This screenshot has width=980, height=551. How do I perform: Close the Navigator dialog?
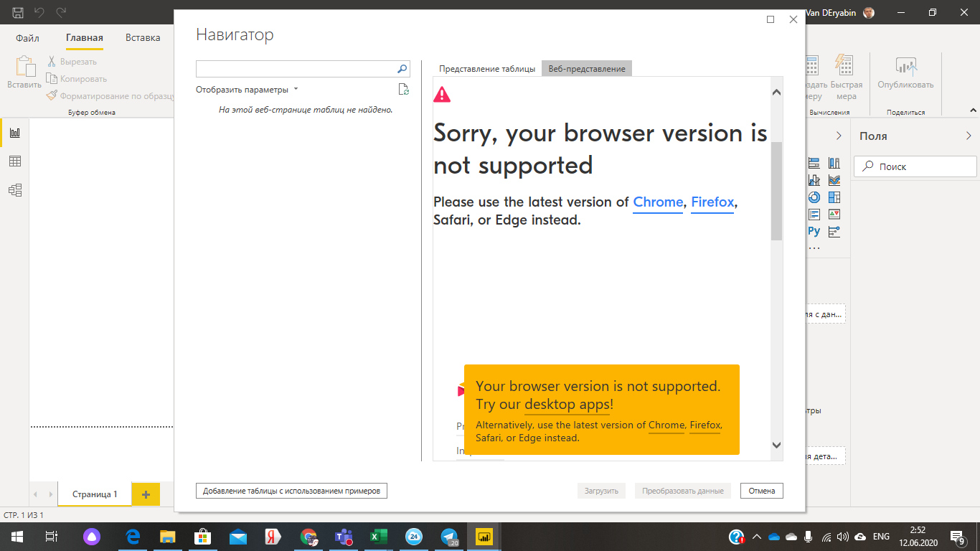click(793, 19)
